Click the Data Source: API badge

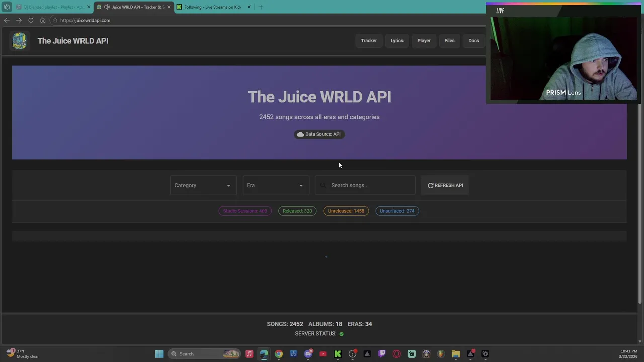coord(319,134)
